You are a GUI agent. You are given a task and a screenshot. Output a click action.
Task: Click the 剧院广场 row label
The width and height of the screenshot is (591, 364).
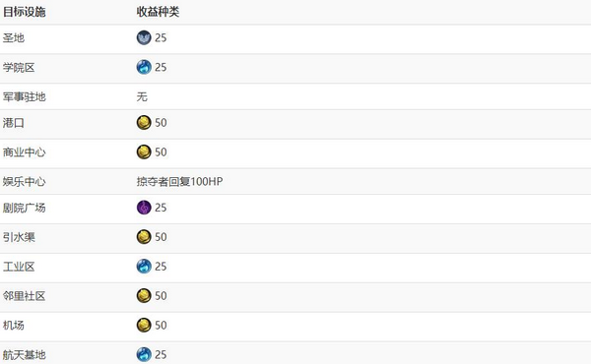pyautogui.click(x=24, y=208)
